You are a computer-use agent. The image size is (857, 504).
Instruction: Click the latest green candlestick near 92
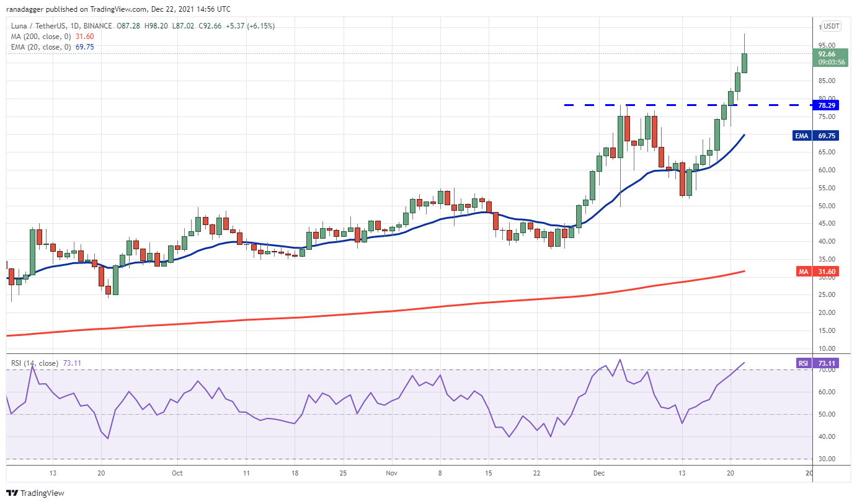(744, 63)
